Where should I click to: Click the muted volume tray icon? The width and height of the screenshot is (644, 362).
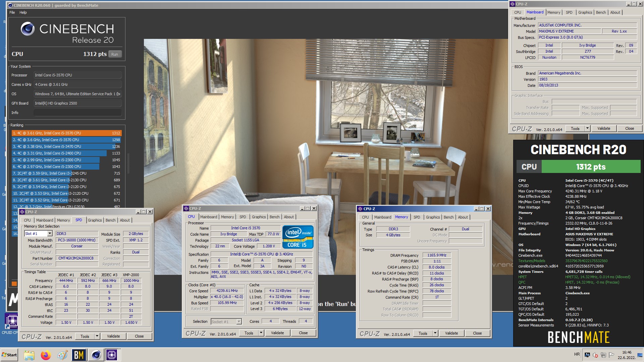pyautogui.click(x=595, y=355)
